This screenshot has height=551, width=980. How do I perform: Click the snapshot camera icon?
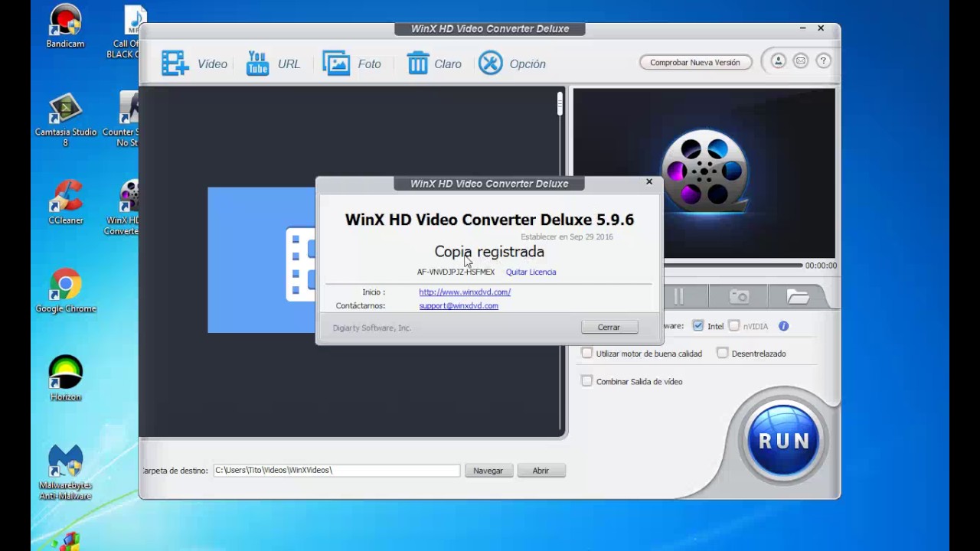(x=739, y=296)
